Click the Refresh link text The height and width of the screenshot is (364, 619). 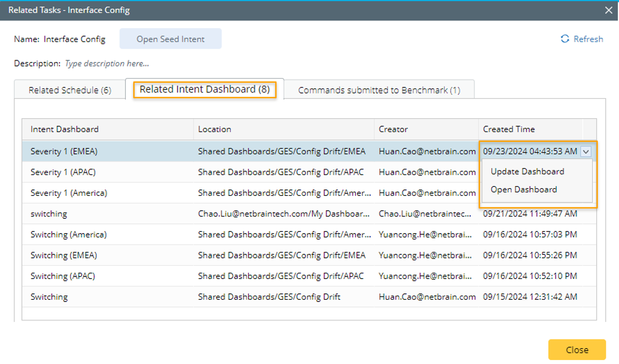click(x=588, y=39)
